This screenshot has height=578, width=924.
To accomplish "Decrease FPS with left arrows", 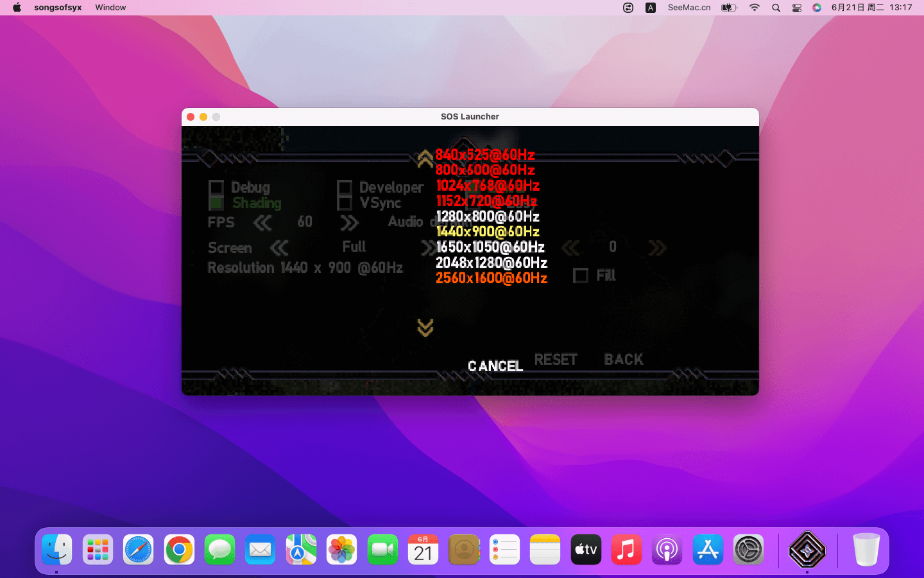I will (262, 223).
